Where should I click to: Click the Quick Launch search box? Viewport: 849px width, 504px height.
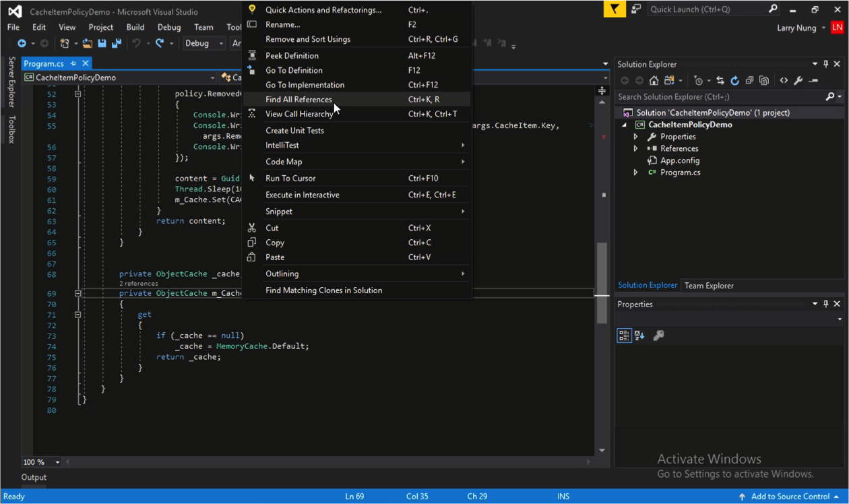point(714,9)
